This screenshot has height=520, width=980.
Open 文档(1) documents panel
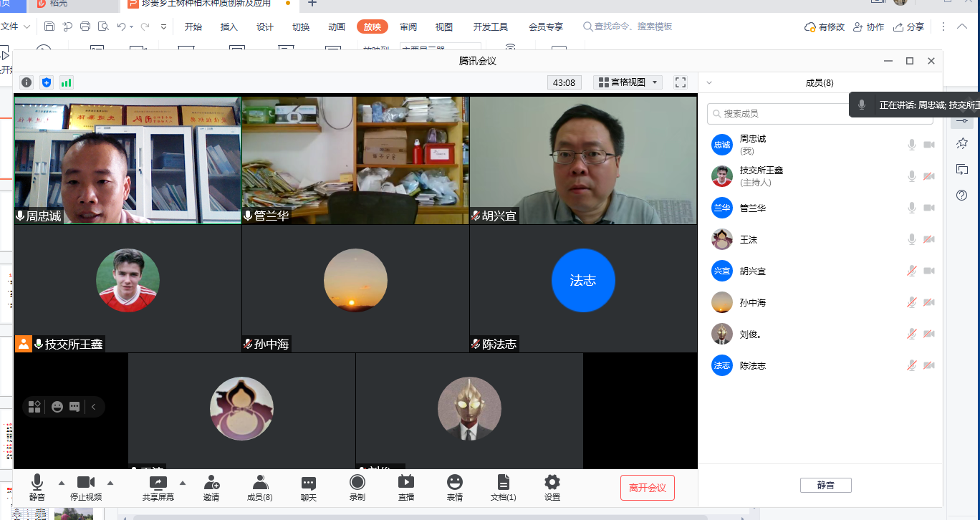click(x=504, y=487)
